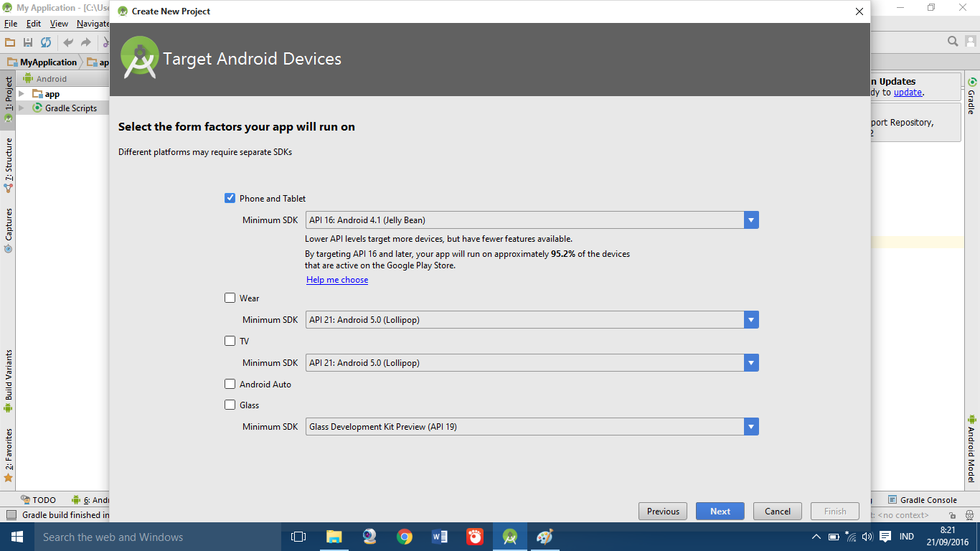Click the Next button
Image resolution: width=980 pixels, height=551 pixels.
tap(720, 511)
